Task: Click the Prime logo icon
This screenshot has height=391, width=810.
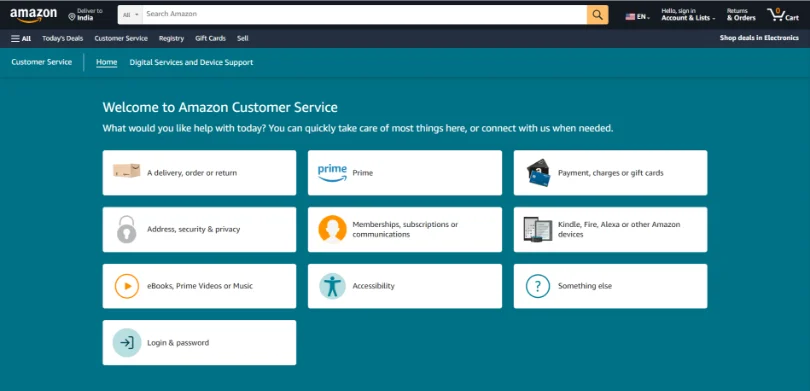Action: [x=332, y=173]
